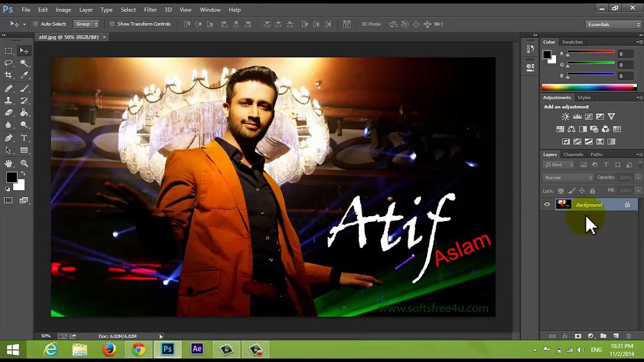Open the Image menu
Viewport: 644px width, 362px height.
63,10
